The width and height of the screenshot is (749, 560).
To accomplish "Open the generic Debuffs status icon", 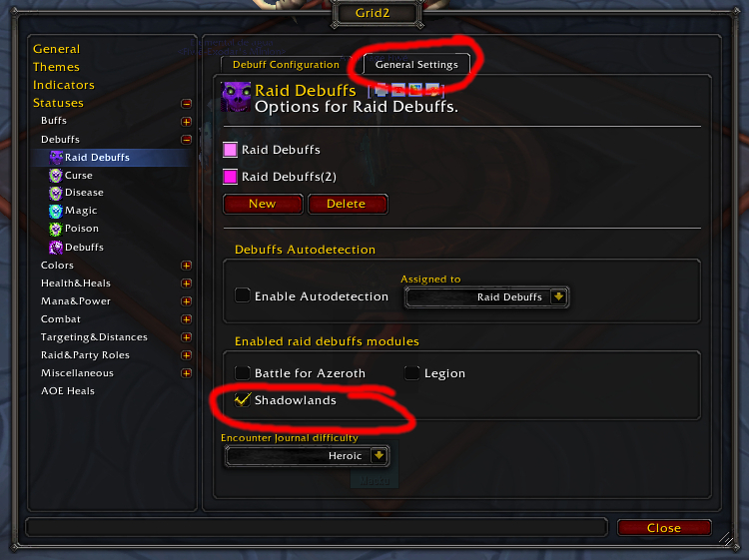I will [x=56, y=247].
